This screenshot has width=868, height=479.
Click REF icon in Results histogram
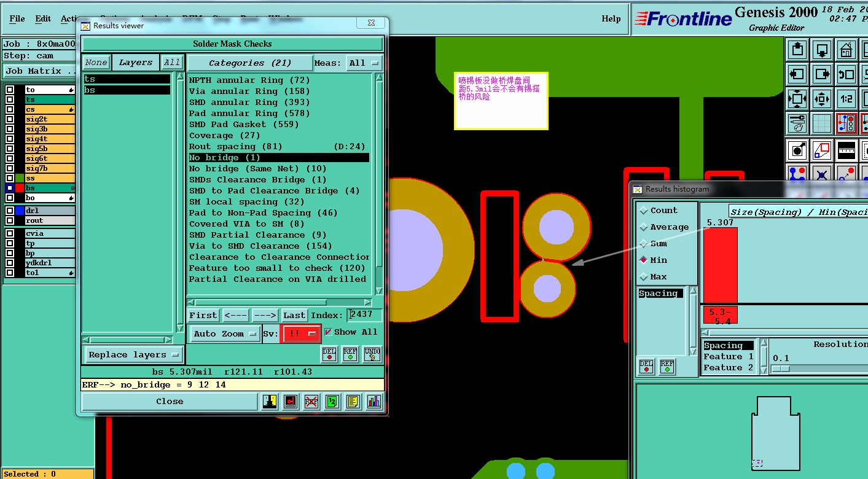pos(667,366)
